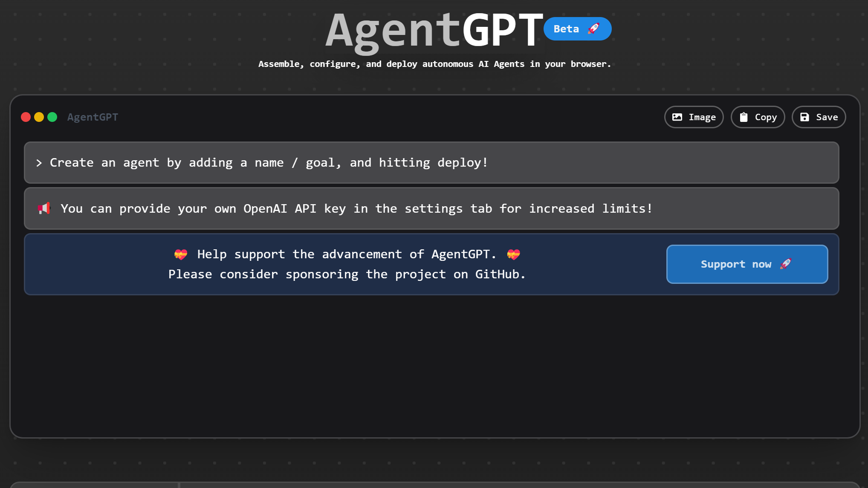This screenshot has width=868, height=488.
Task: Click the yellow window dot
Action: [x=39, y=117]
